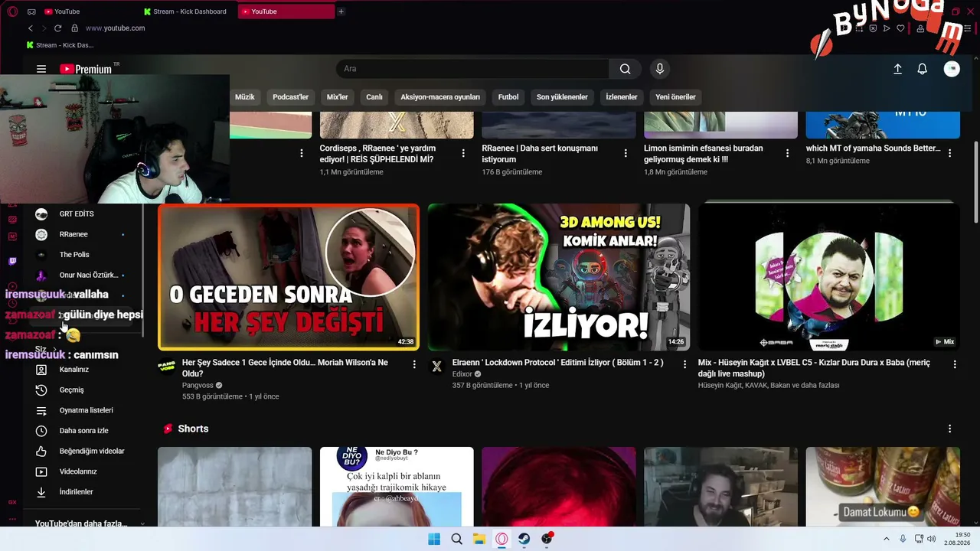Play O Geceden Sonra video thumbnail
This screenshot has height=551, width=980.
click(289, 277)
